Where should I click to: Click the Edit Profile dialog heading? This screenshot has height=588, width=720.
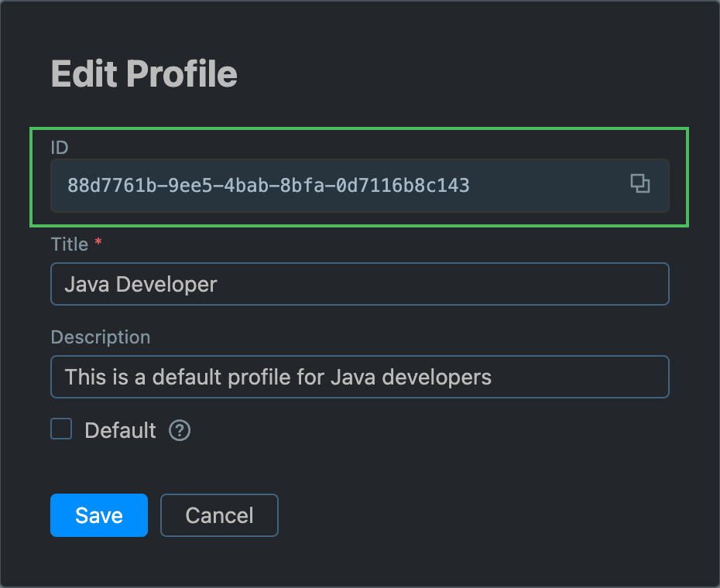pyautogui.click(x=144, y=73)
